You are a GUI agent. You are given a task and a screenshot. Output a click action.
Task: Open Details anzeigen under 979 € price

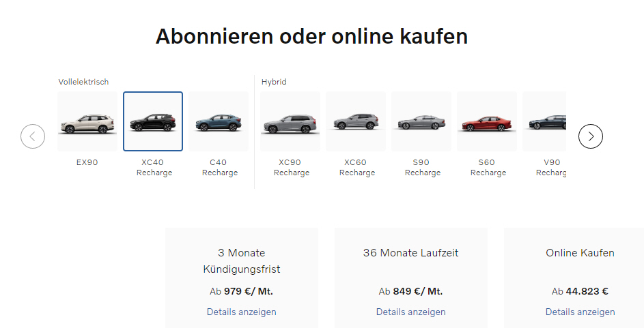tap(242, 312)
